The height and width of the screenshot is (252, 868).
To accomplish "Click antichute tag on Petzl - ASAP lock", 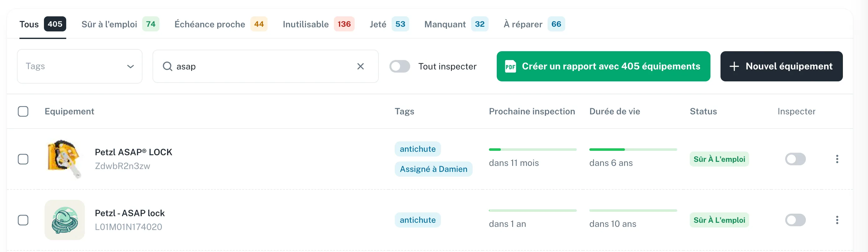I will coord(417,220).
